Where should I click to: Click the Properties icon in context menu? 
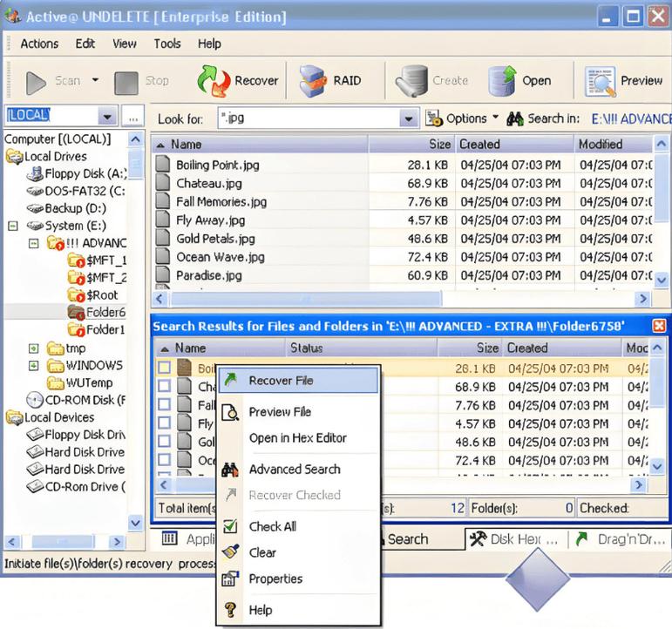click(x=230, y=578)
